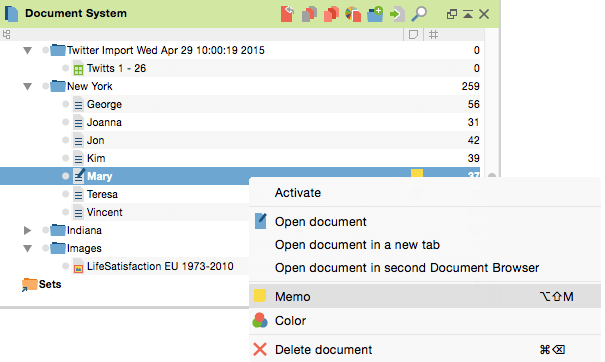Click the memo column header icon
605x362 pixels.
pyautogui.click(x=413, y=35)
